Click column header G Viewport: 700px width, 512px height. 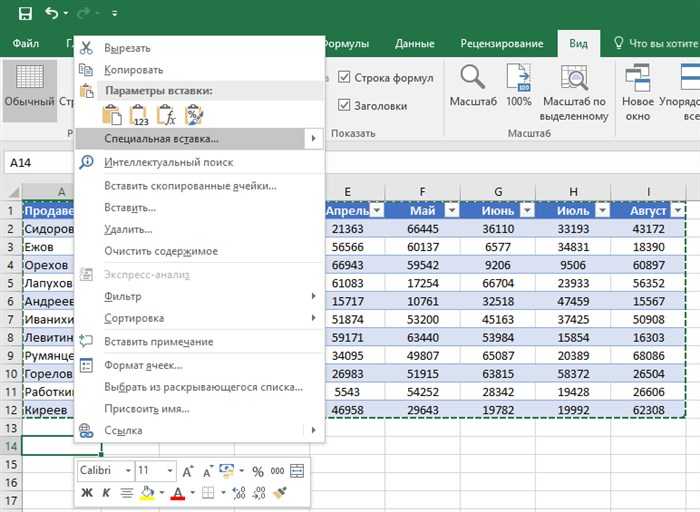pyautogui.click(x=498, y=192)
